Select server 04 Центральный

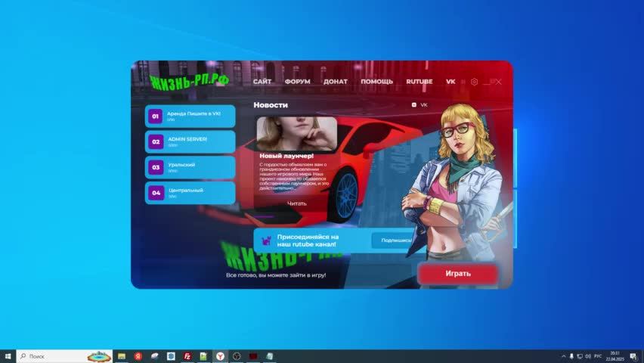click(190, 193)
